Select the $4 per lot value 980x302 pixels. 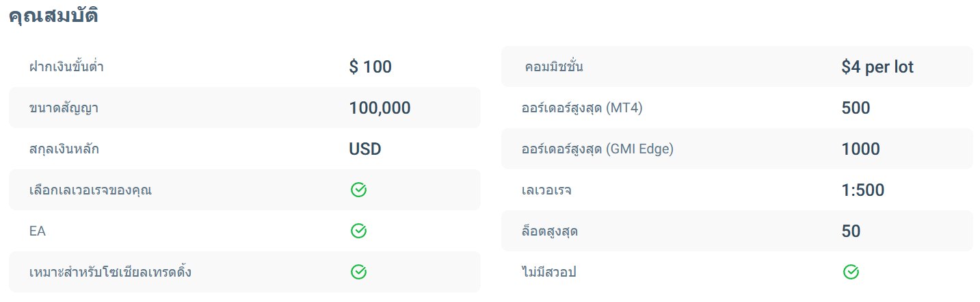coord(877,67)
